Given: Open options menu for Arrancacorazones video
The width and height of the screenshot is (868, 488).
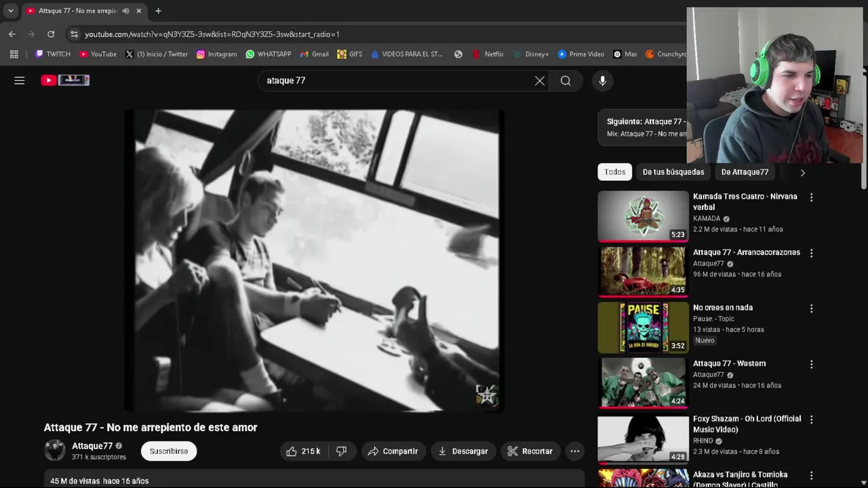Looking at the screenshot, I should (811, 253).
